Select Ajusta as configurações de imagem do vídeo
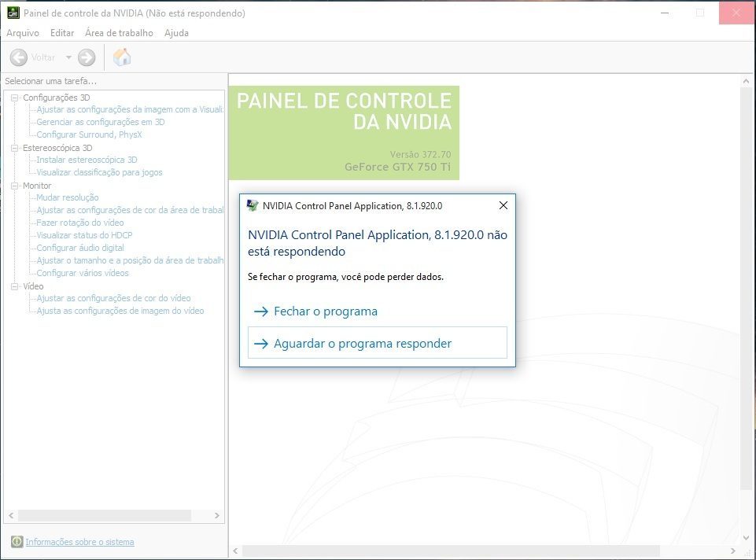This screenshot has height=560, width=756. click(x=120, y=311)
